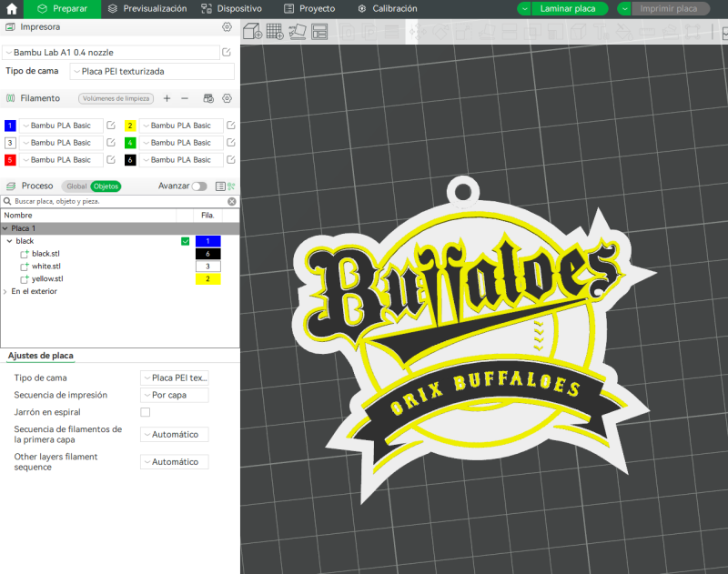Edit filament 1 preset icon

[111, 126]
